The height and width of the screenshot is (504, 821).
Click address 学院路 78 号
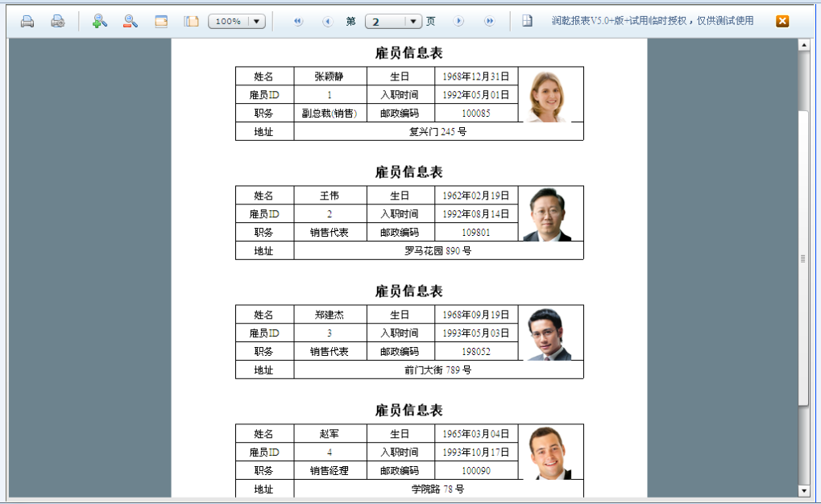[438, 489]
